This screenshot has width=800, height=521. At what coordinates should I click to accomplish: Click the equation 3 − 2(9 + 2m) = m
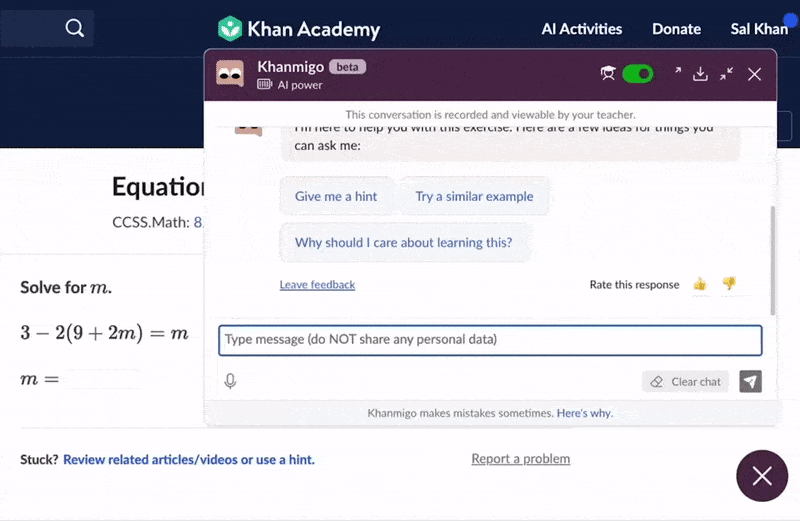[x=104, y=333]
